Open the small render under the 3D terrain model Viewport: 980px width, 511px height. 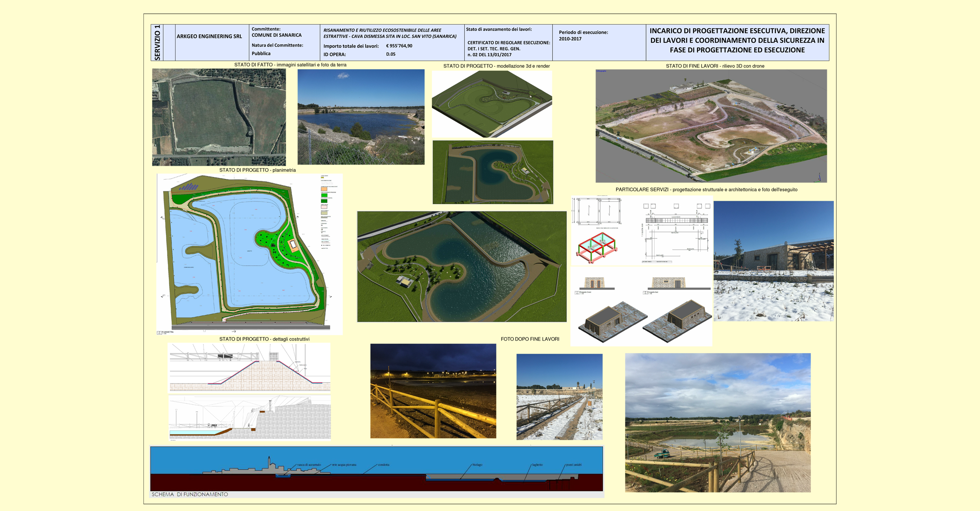point(493,172)
